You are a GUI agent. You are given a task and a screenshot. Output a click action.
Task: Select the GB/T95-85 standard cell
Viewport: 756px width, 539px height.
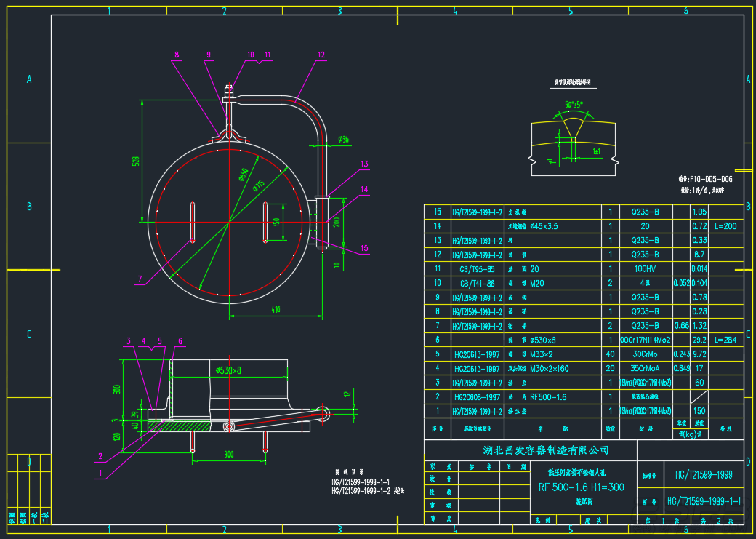click(x=478, y=269)
